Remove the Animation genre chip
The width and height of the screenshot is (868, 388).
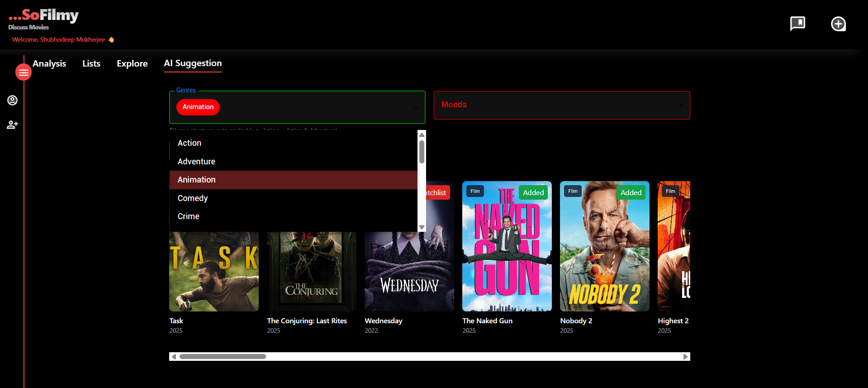pyautogui.click(x=198, y=107)
